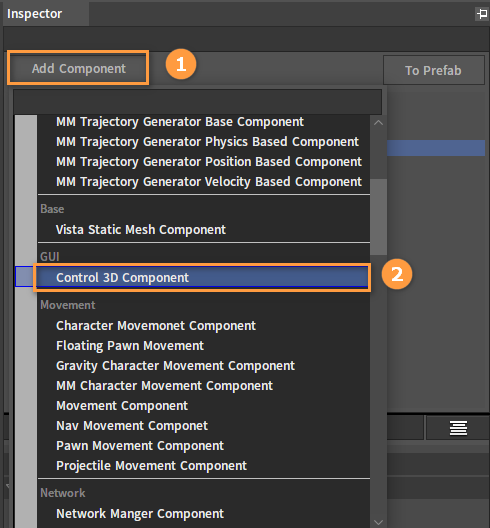Viewport: 490px width, 528px height.
Task: Pick Nav Movement Componet entry
Action: [132, 426]
